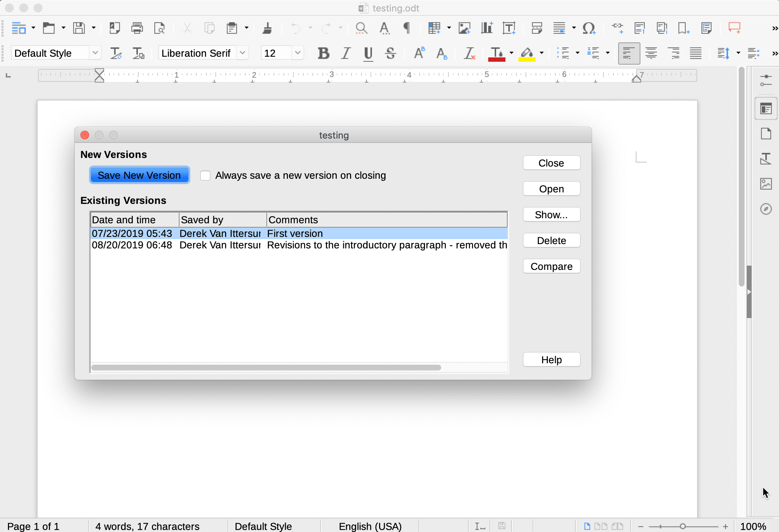This screenshot has height=532, width=779.
Task: Click the Insert Page Break icon
Action: [537, 28]
